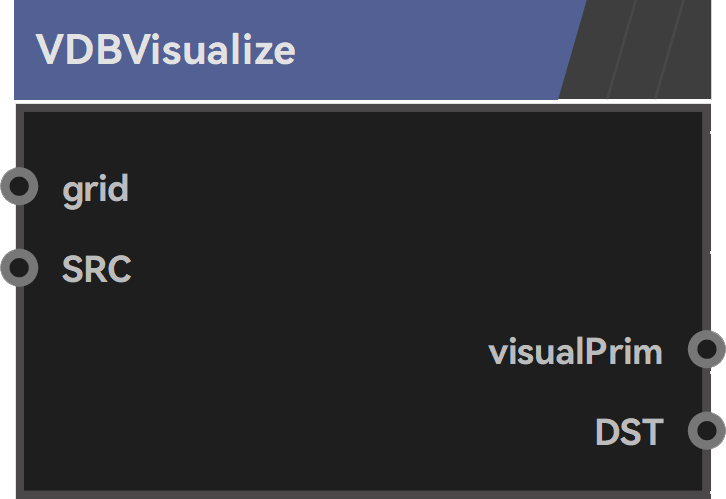Click the DST output label
Image resolution: width=726 pixels, height=499 pixels.
tap(629, 432)
